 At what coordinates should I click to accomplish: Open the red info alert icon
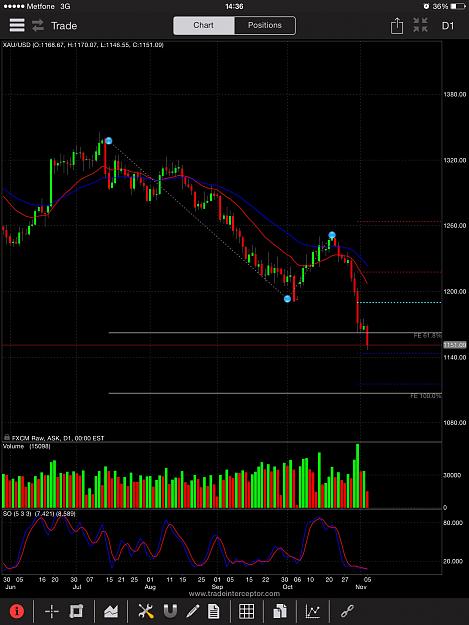point(17,611)
